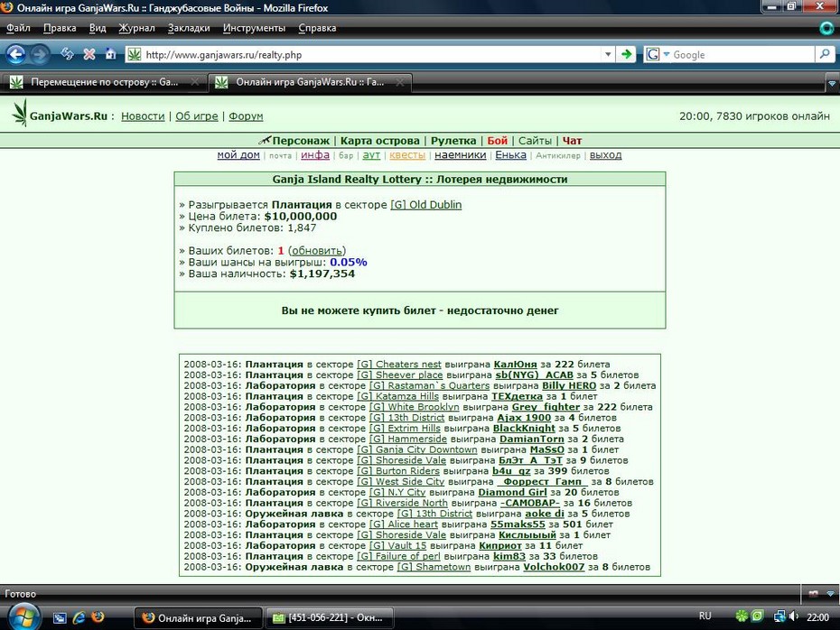This screenshot has width=840, height=630.
Task: Close the 'Перемещение по острову' tab
Action: tap(195, 82)
